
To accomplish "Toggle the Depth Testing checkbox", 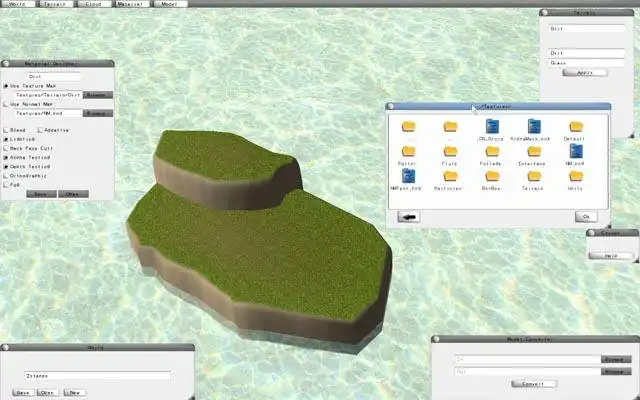I will coord(6,167).
